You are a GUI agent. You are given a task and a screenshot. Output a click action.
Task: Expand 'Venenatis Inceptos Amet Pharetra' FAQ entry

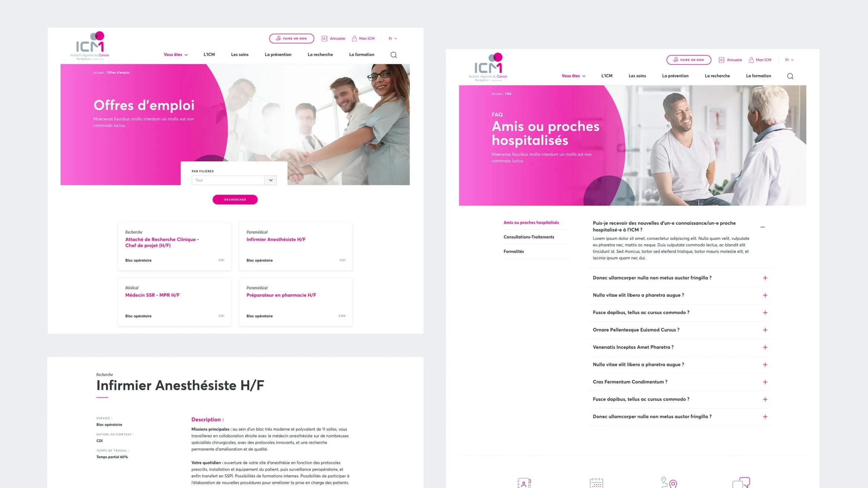766,347
